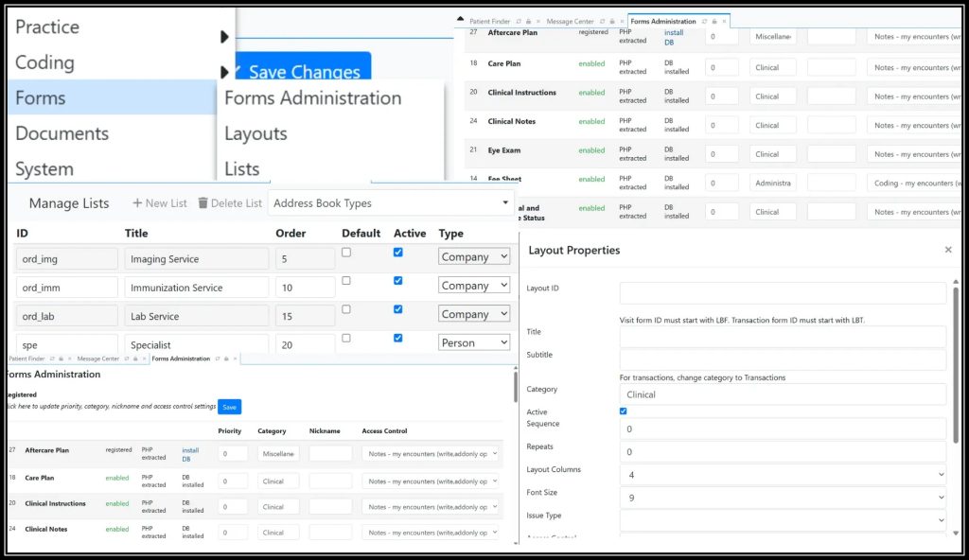Click the up caret left of top tab bar
The width and height of the screenshot is (969, 560).
(460, 21)
